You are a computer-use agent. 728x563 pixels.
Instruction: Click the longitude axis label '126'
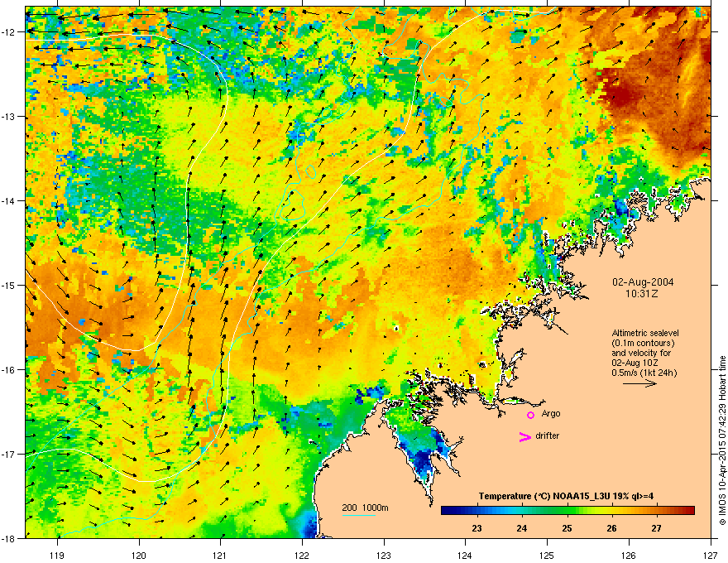point(629,555)
